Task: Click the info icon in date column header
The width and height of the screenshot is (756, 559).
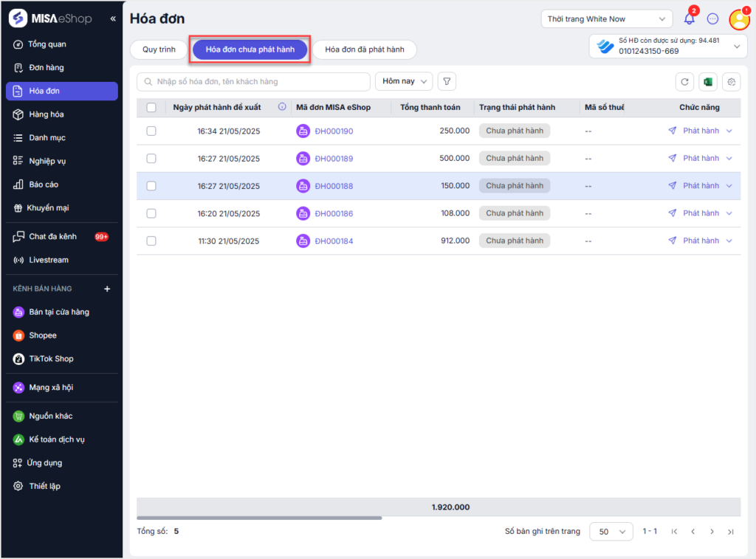Action: (x=282, y=107)
